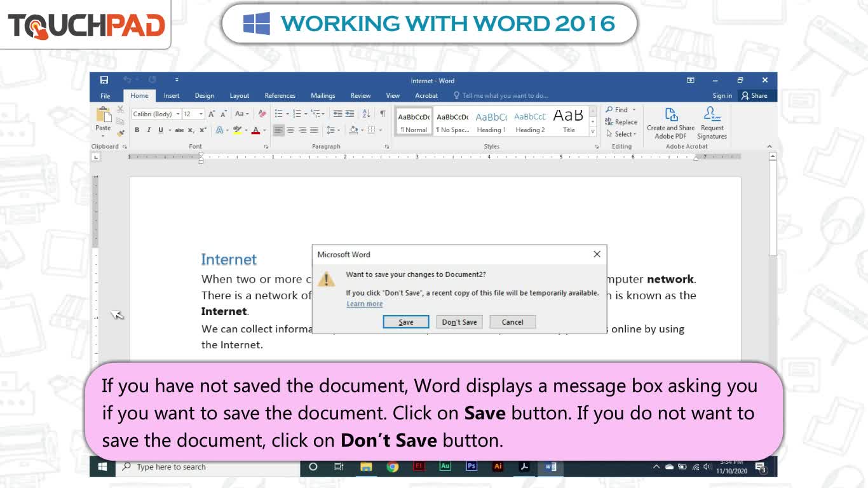This screenshot has height=488, width=868.
Task: Switch to the Layout tab
Action: coord(240,96)
